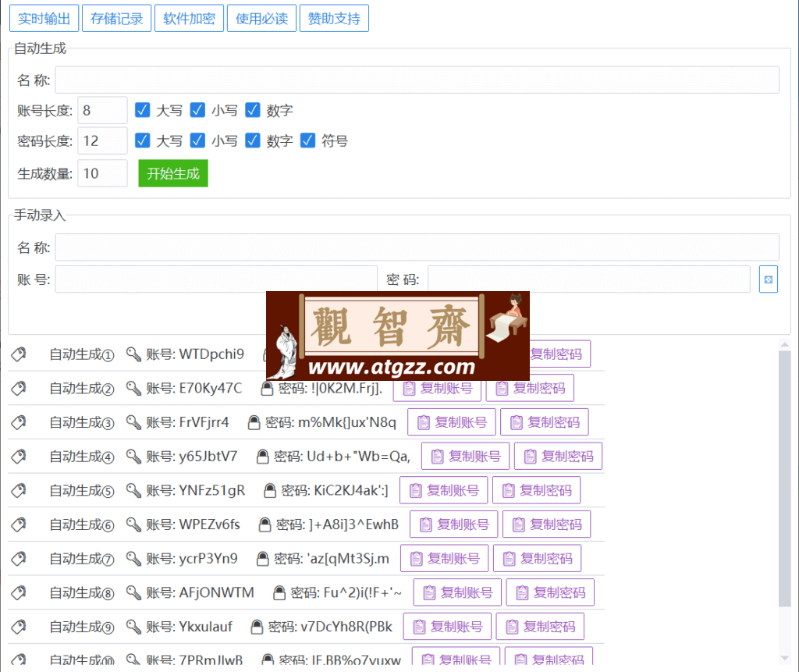
Task: Click lock icon beside password ]+A8i]3^EwhB
Action: click(265, 524)
